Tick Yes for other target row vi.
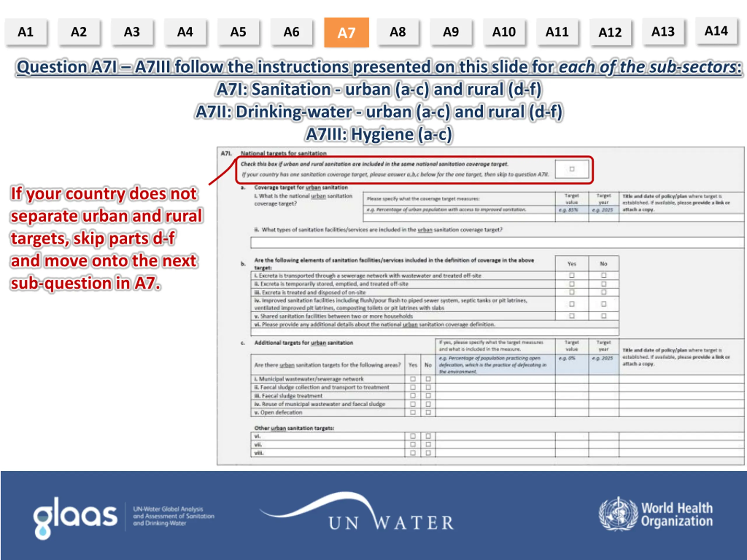 point(413,436)
